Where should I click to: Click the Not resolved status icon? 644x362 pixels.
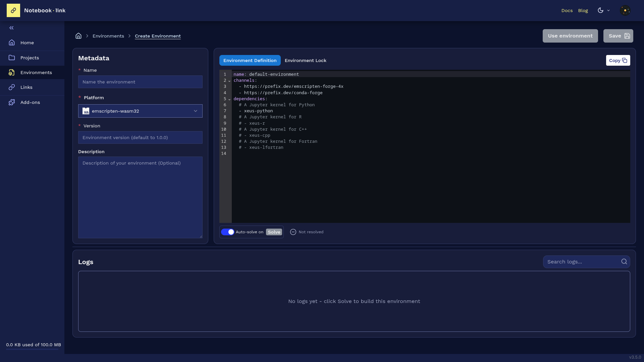(x=293, y=232)
